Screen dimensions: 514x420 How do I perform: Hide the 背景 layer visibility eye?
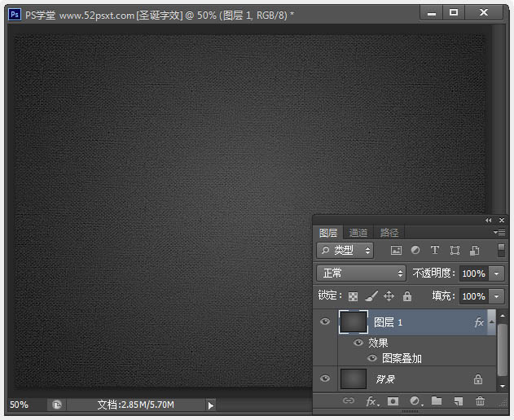tap(325, 378)
